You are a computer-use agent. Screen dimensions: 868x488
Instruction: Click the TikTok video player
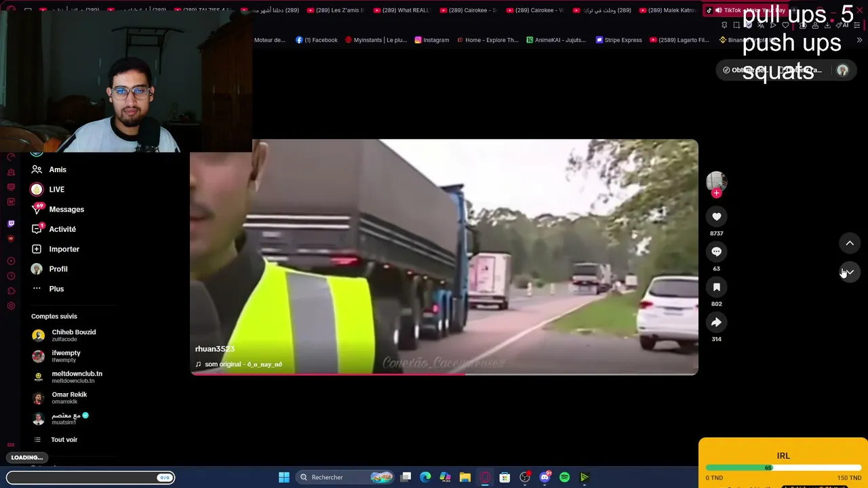(x=444, y=257)
